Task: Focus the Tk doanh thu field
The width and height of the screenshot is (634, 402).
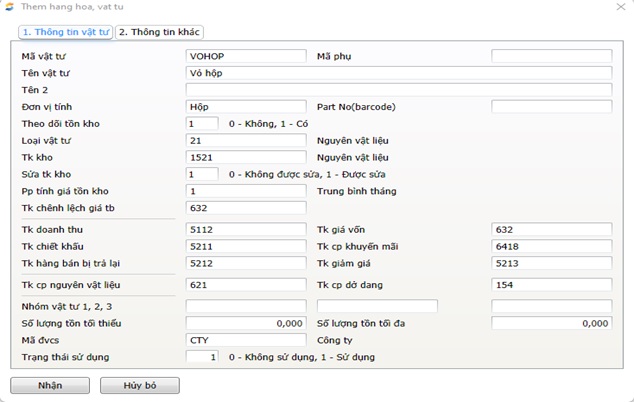Action: [x=246, y=230]
